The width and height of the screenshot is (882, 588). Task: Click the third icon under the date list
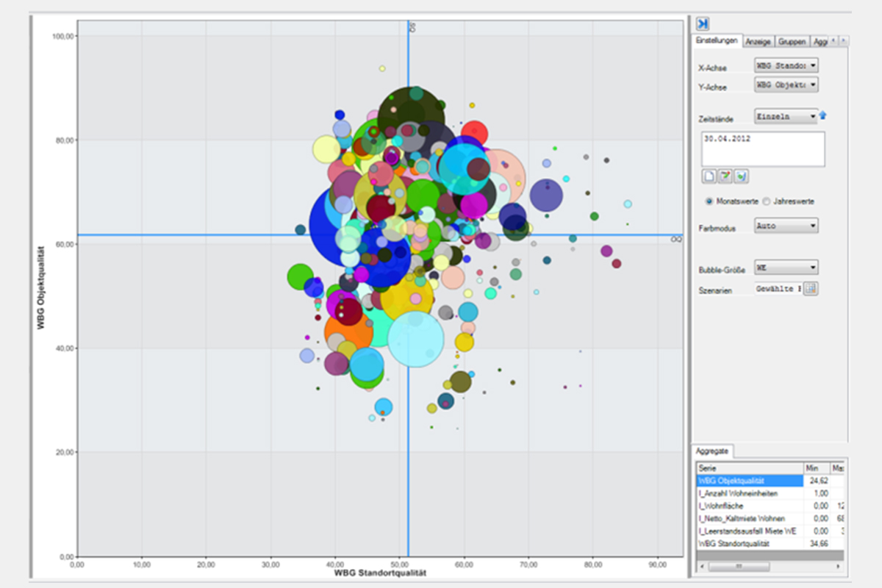742,176
